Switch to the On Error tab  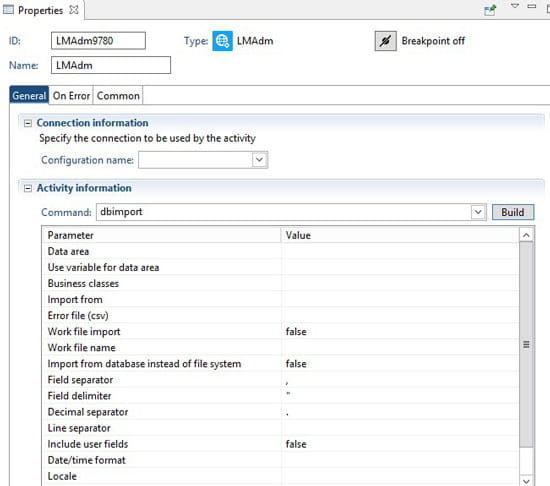point(71,96)
